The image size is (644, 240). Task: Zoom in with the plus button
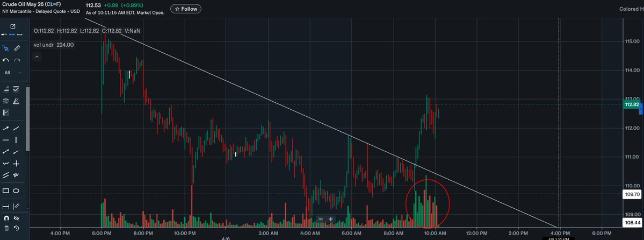click(x=331, y=219)
